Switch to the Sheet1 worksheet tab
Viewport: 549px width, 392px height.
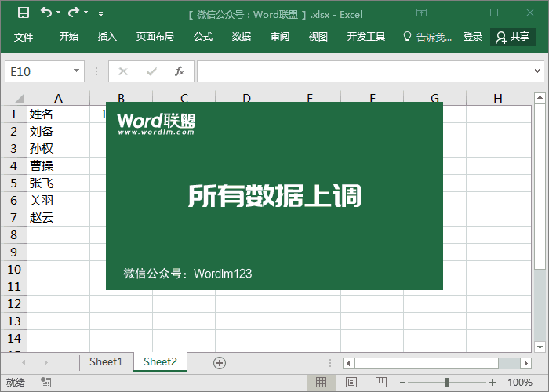[105, 362]
